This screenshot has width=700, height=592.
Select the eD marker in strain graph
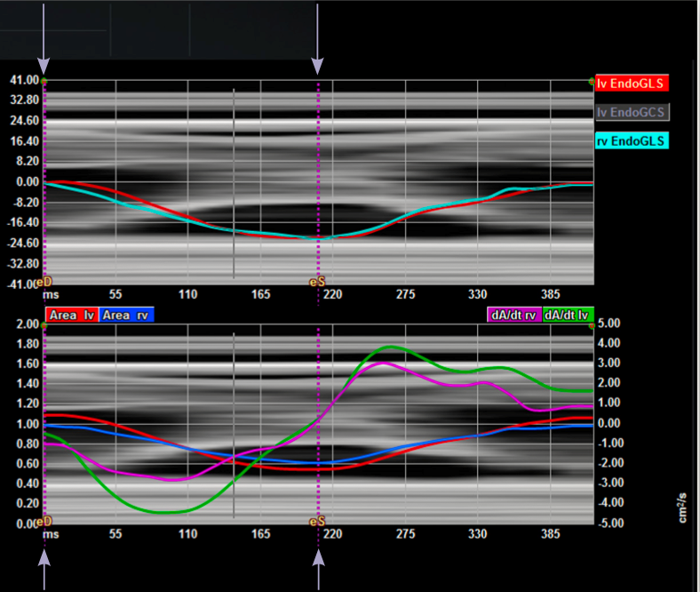(44, 282)
